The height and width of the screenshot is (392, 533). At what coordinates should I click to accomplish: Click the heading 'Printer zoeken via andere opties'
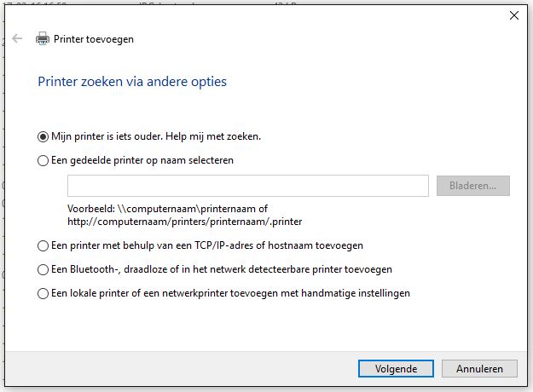point(132,82)
